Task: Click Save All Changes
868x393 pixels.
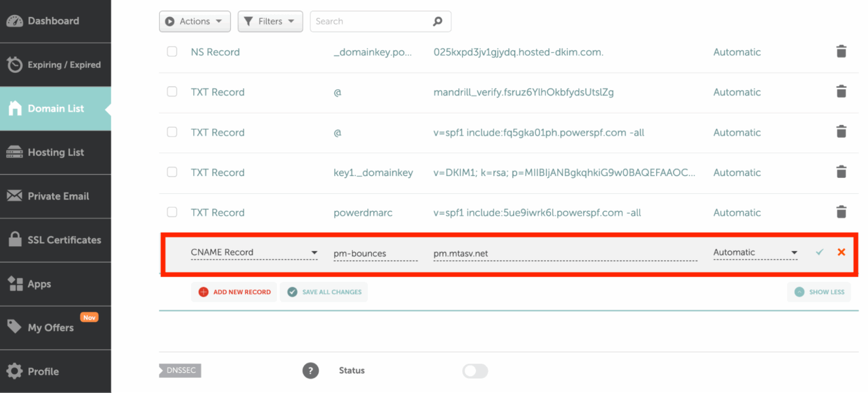Action: [324, 292]
